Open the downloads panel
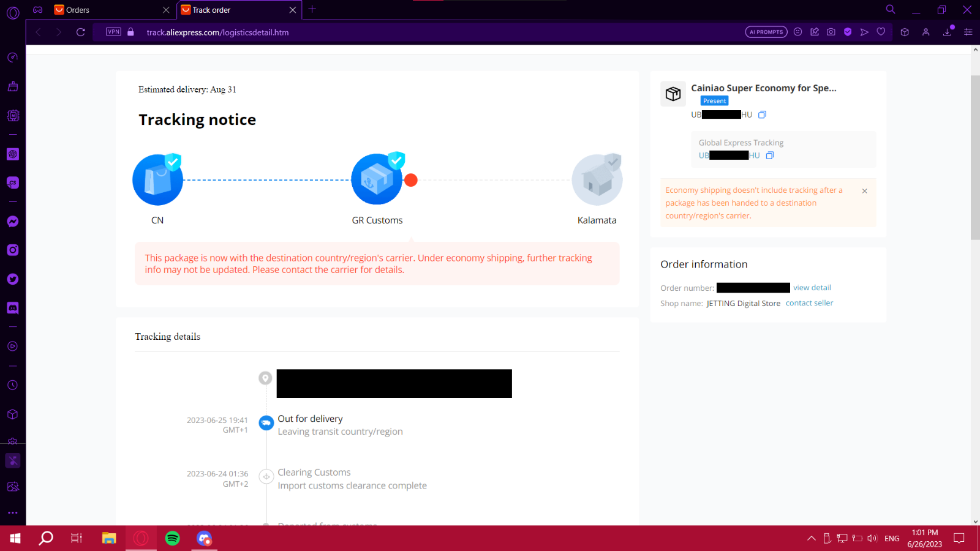Viewport: 980px width, 551px height. [x=948, y=32]
